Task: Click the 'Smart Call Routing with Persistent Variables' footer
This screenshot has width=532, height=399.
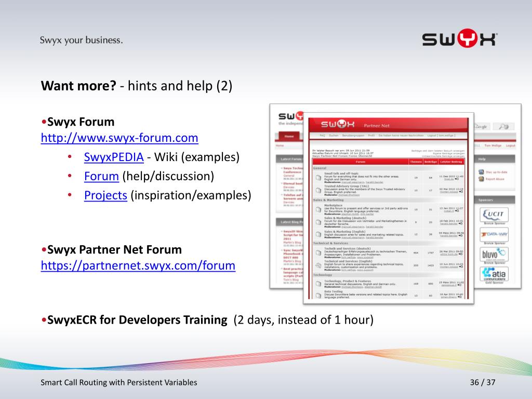Action: coord(119,383)
